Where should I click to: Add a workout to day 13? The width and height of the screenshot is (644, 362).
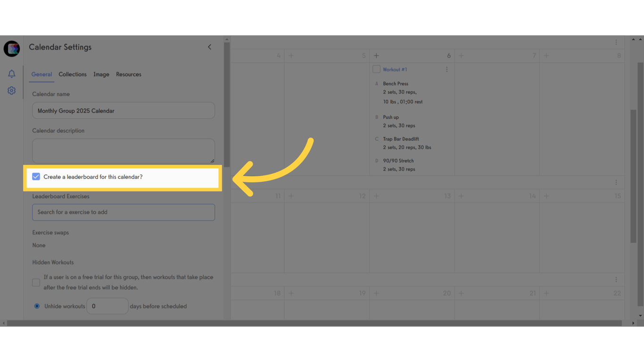click(376, 196)
